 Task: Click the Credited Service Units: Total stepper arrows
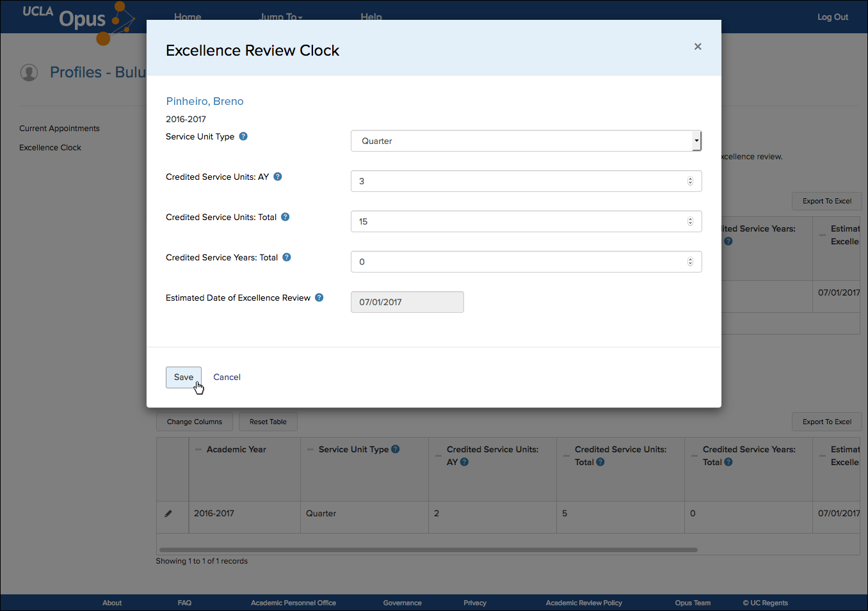click(690, 221)
